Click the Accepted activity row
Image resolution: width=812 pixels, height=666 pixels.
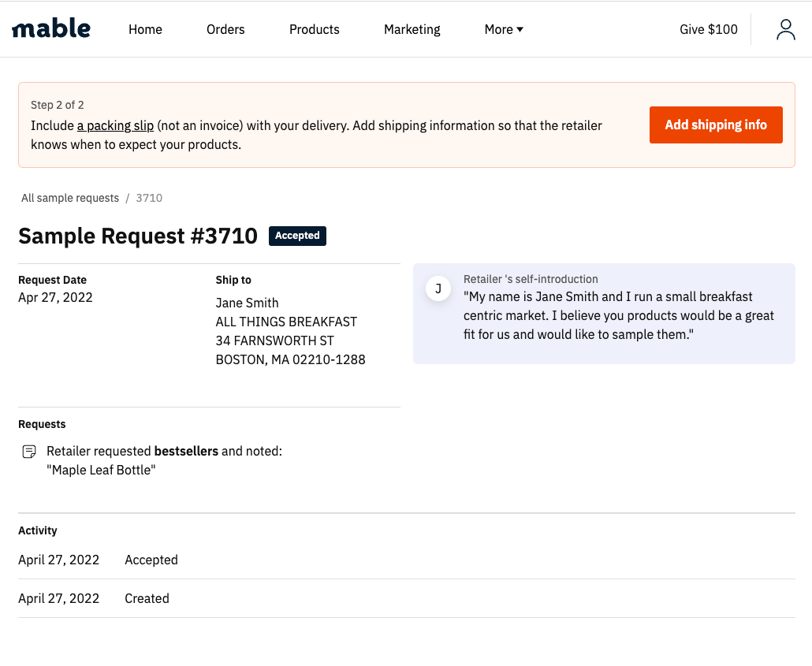[407, 560]
